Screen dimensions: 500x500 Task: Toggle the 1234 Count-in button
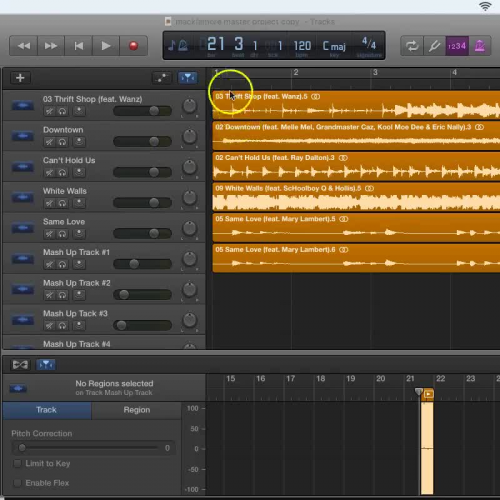457,46
